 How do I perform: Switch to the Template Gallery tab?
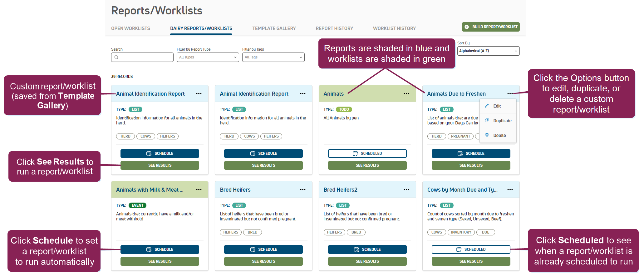pos(274,28)
